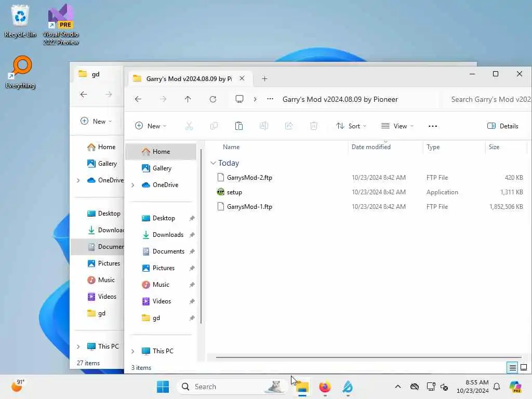Launch Firefox from taskbar
Image resolution: width=532 pixels, height=399 pixels.
pyautogui.click(x=325, y=387)
